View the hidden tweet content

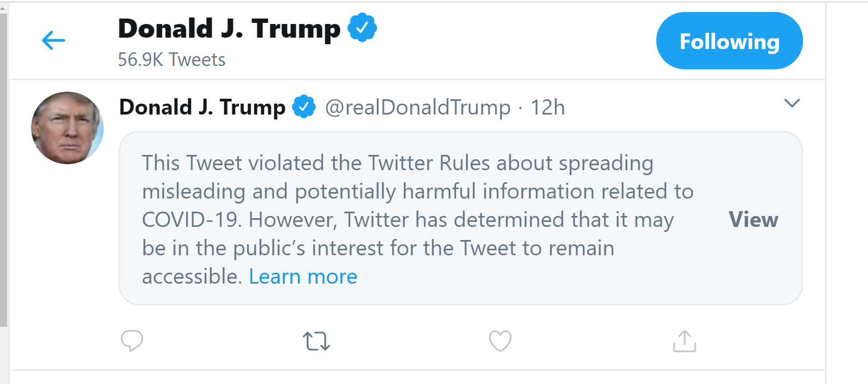tap(753, 219)
